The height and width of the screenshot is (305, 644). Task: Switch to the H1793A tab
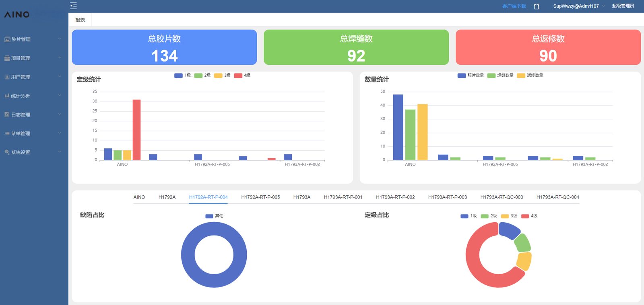pos(302,197)
